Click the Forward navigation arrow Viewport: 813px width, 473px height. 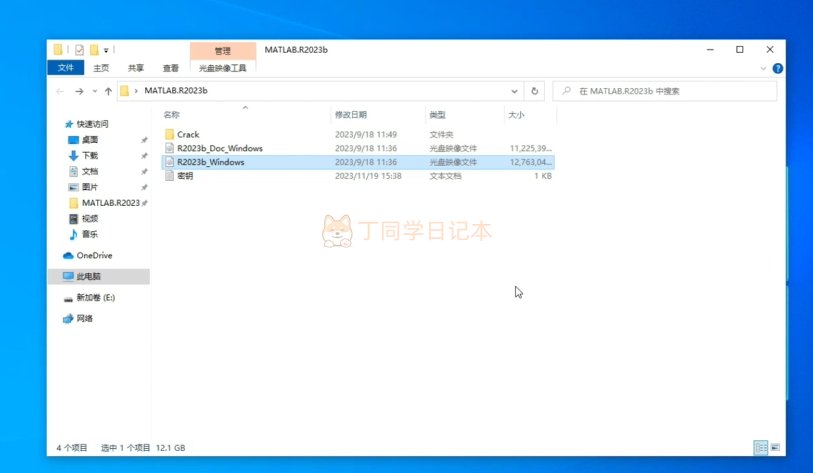click(79, 91)
